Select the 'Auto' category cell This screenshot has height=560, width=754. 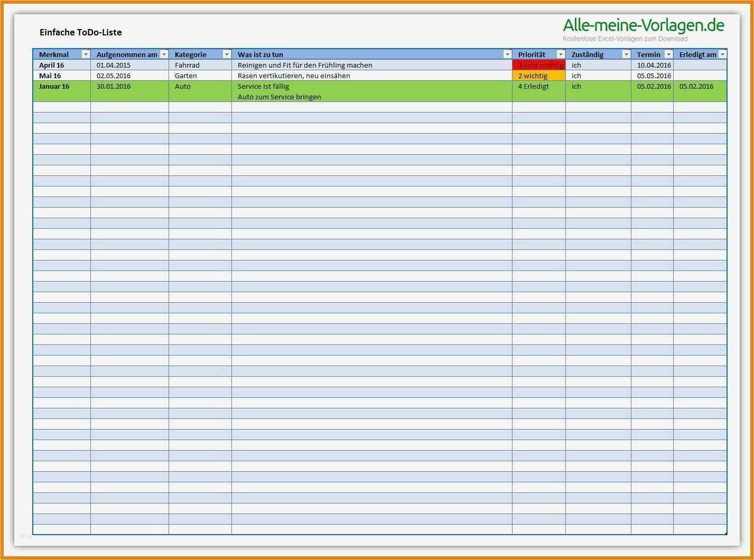point(200,91)
